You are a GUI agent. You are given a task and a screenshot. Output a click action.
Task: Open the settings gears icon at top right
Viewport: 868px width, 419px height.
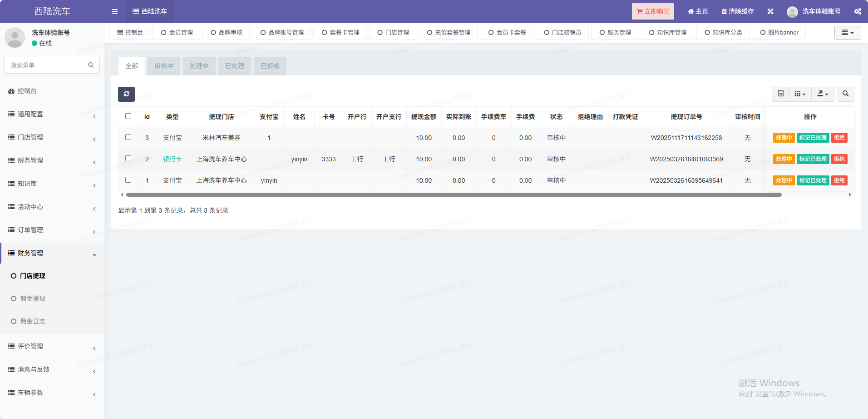click(x=858, y=11)
